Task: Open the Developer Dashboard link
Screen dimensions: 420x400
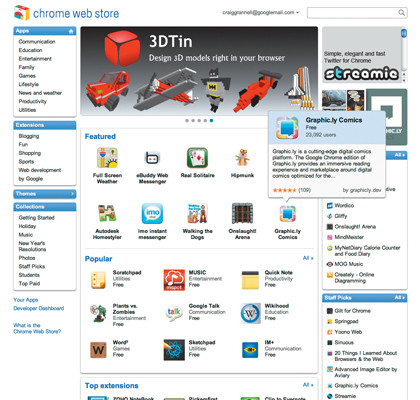Action: click(39, 308)
